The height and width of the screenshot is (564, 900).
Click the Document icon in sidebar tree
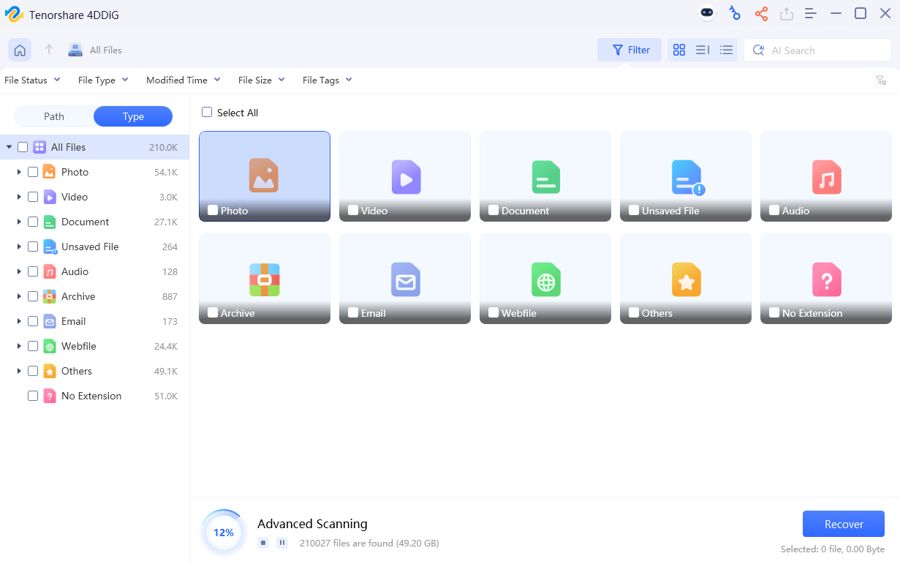(50, 221)
